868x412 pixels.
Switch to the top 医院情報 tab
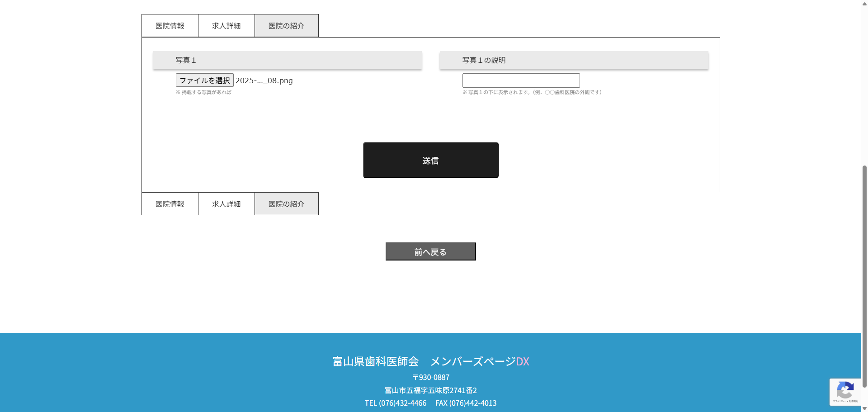pyautogui.click(x=170, y=26)
